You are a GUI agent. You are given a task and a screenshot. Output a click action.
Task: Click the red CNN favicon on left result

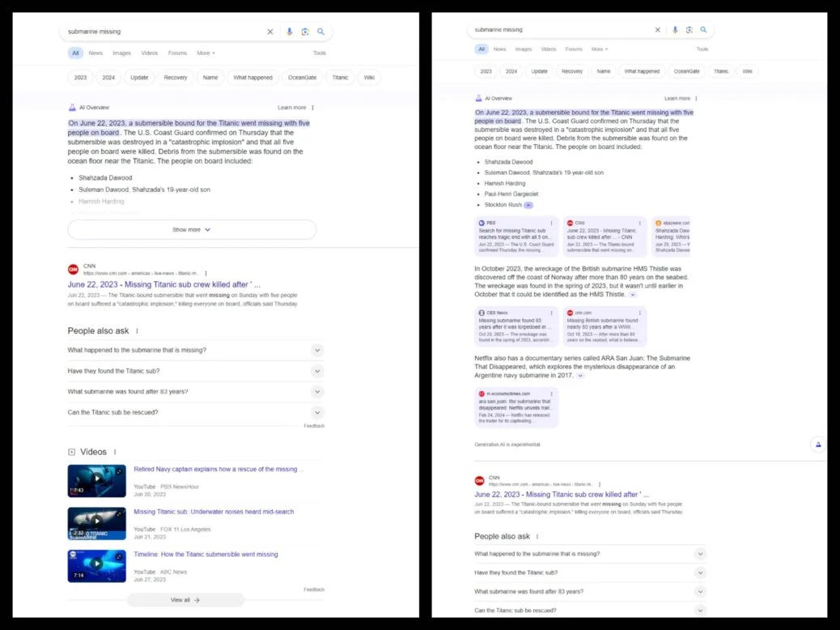click(74, 269)
